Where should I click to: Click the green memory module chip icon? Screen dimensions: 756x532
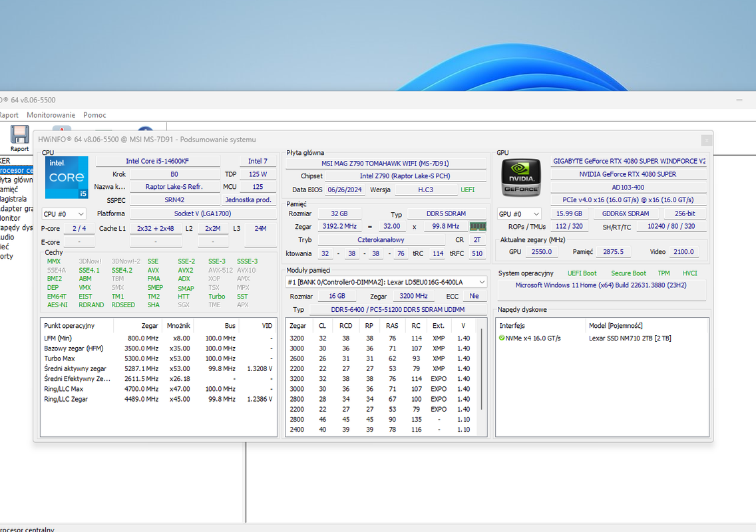[477, 226]
